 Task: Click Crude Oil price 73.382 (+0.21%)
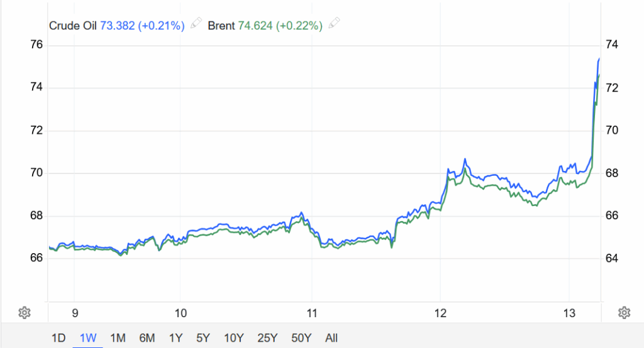click(x=142, y=26)
